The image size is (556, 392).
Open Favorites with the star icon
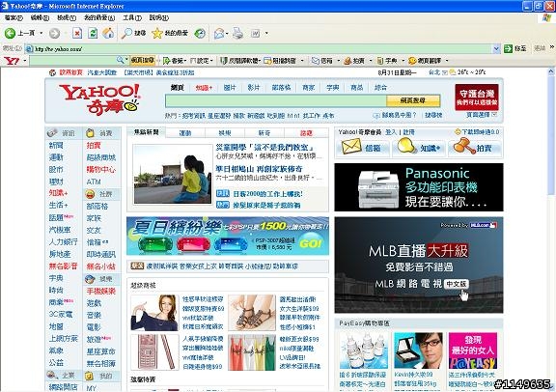tap(157, 34)
